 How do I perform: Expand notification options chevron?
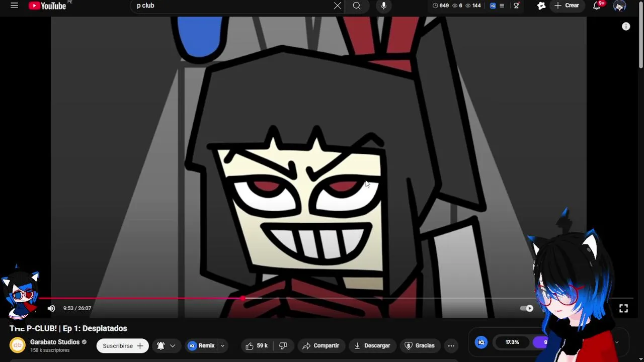pyautogui.click(x=173, y=346)
